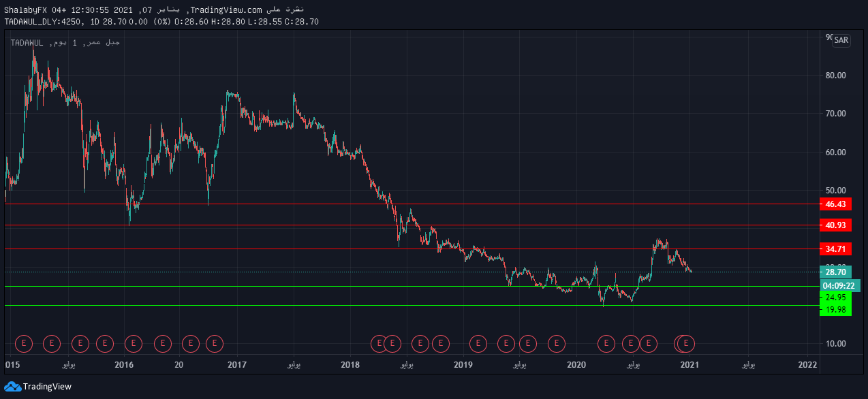Open the SAR currency selector
Viewport: 868px width, 399px height.
(841, 40)
